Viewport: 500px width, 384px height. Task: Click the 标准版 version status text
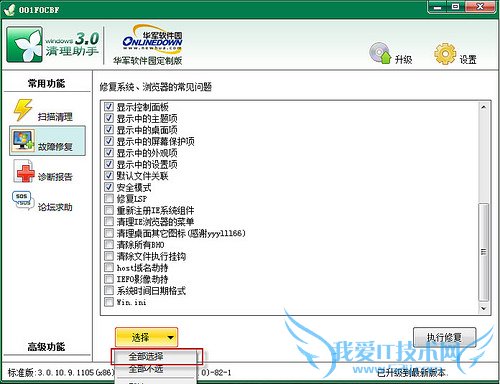(61, 372)
